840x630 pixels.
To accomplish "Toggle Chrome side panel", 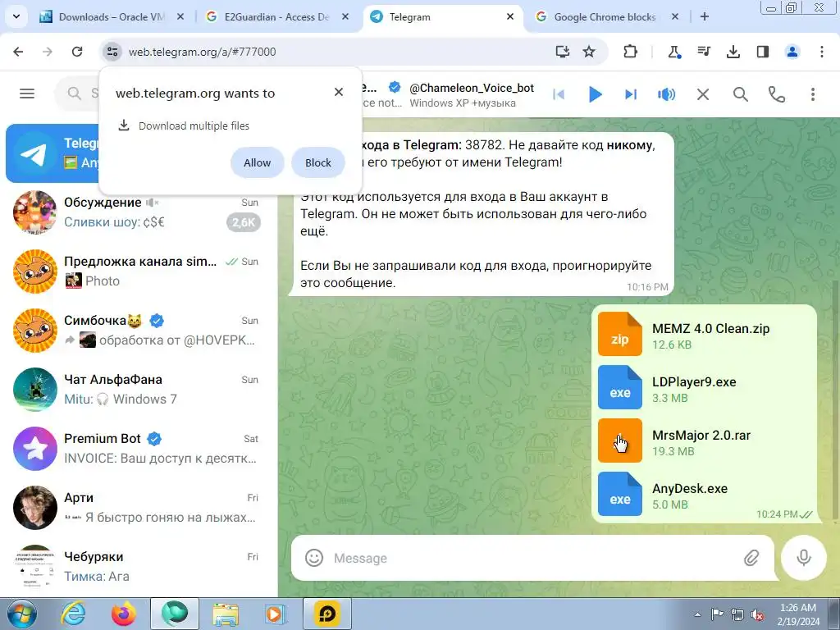I will 762,52.
